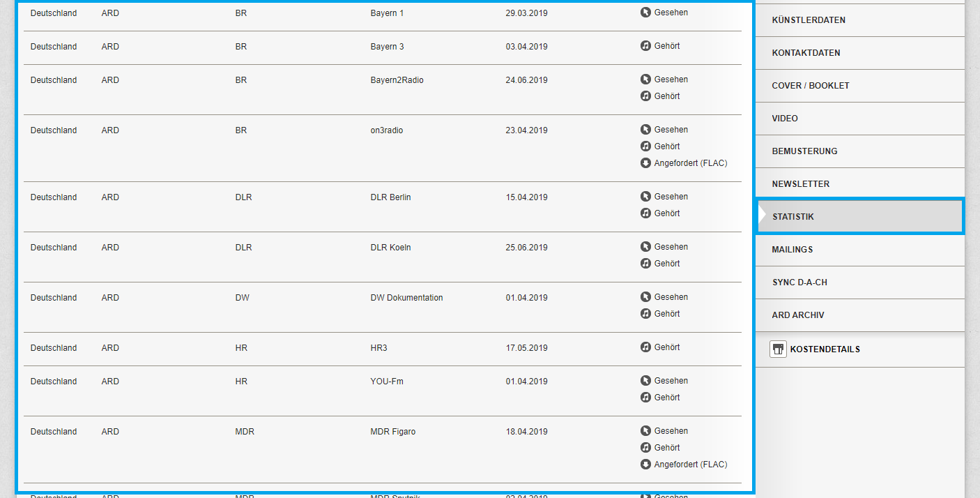Image resolution: width=980 pixels, height=498 pixels.
Task: Click the date 17.05.2019
Action: (526, 348)
